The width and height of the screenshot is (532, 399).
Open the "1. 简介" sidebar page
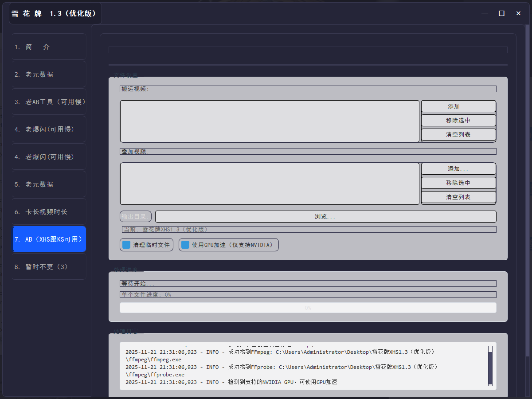(49, 47)
